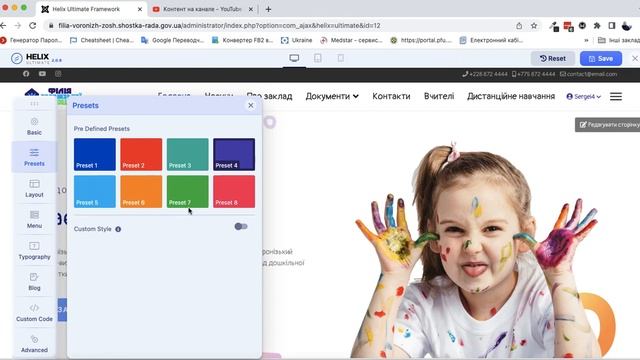Expand the Документи dropdown menu

pyautogui.click(x=332, y=96)
